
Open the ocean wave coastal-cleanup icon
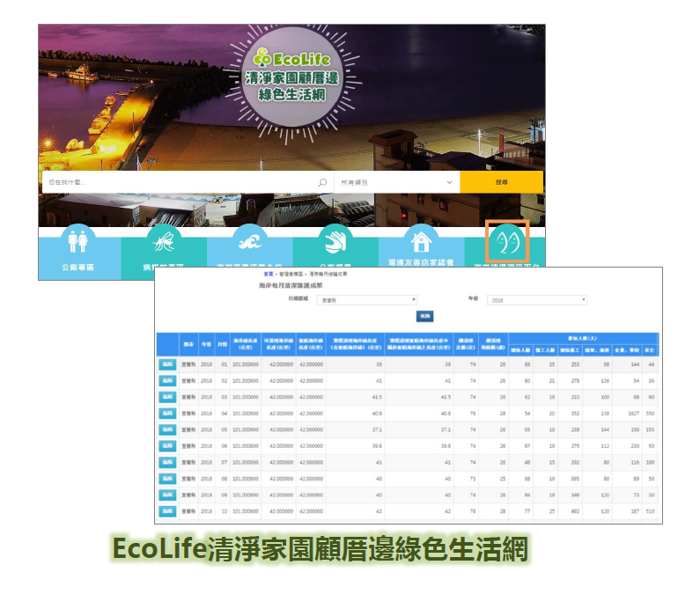[247, 239]
